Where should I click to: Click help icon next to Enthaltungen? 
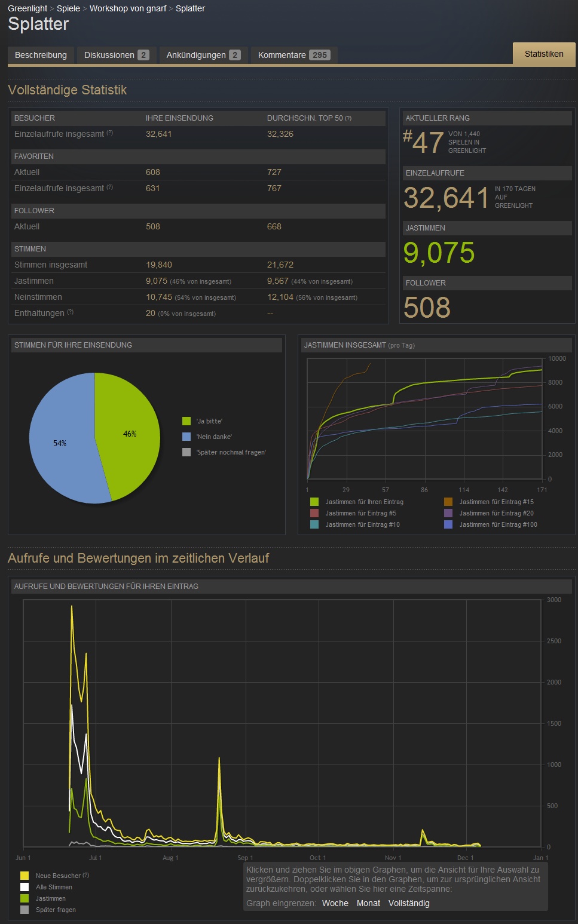click(71, 312)
